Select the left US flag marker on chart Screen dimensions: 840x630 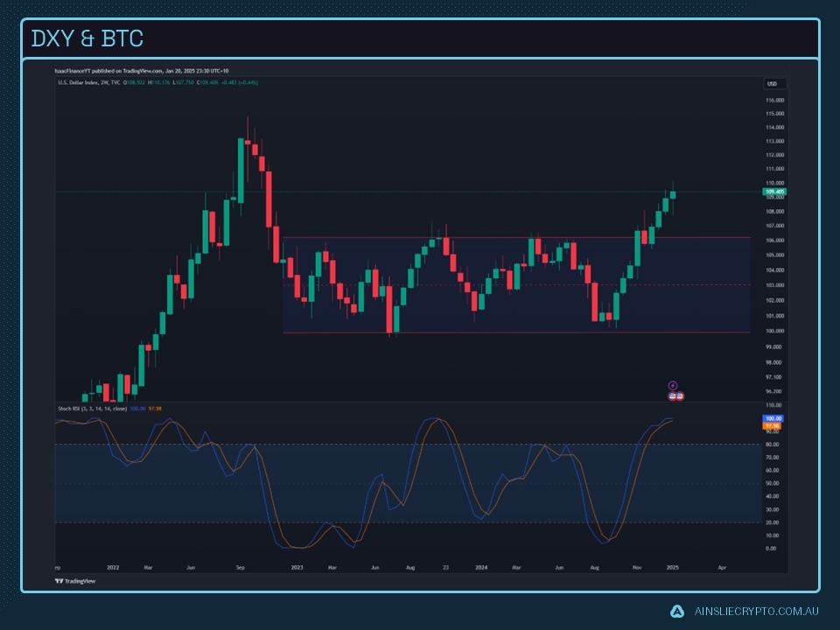tap(672, 395)
